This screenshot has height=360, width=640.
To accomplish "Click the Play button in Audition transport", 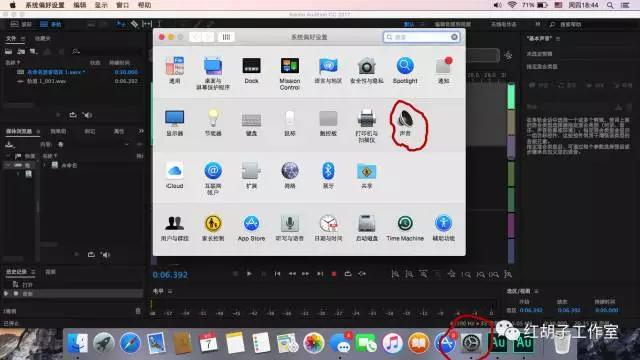I will pyautogui.click(x=249, y=274).
